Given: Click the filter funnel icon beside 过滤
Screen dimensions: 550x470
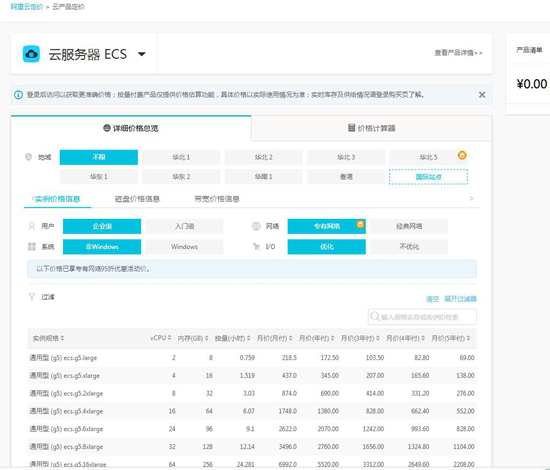Looking at the screenshot, I should coord(32,297).
